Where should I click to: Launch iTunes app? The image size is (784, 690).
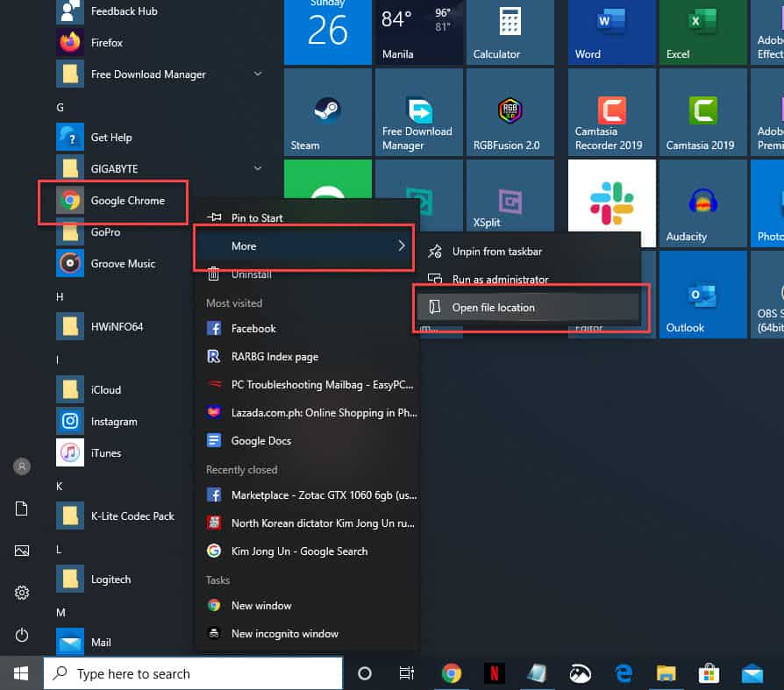pos(106,453)
